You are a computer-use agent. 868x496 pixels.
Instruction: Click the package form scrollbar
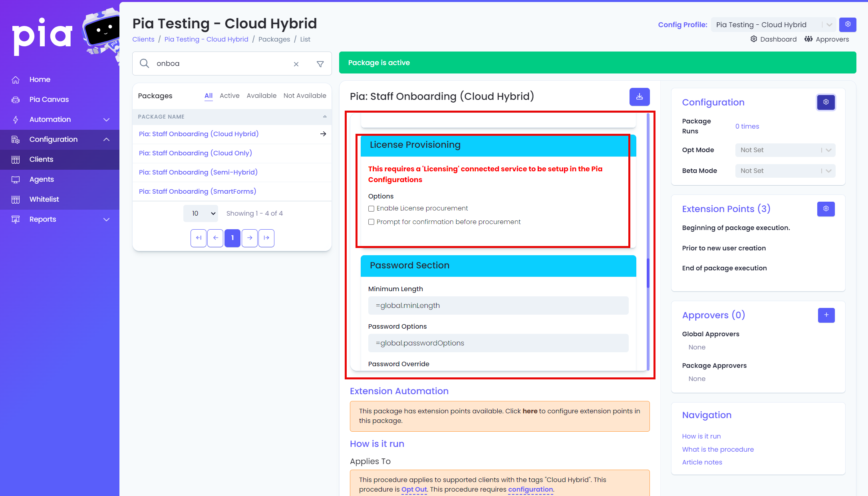pyautogui.click(x=648, y=273)
